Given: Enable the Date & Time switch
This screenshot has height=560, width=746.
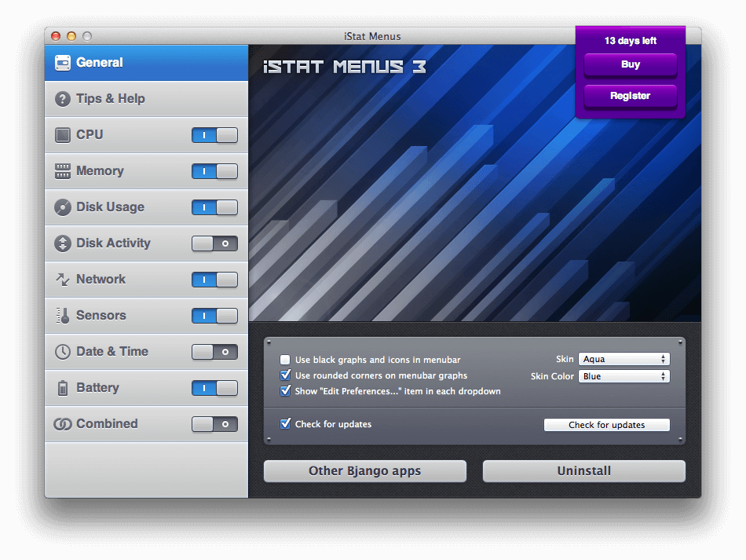Looking at the screenshot, I should (x=214, y=352).
